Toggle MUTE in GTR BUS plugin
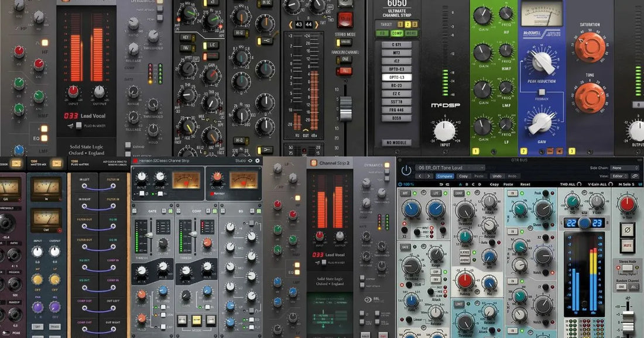 [627, 246]
